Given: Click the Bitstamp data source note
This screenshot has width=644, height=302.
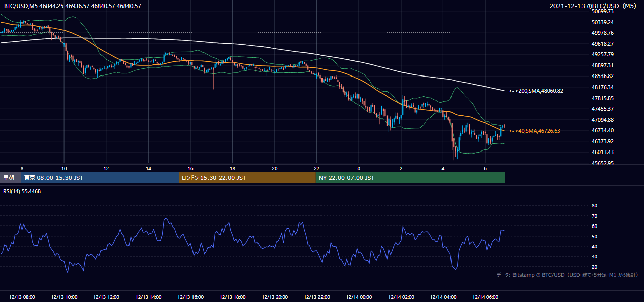Looking at the screenshot, I should (x=567, y=275).
